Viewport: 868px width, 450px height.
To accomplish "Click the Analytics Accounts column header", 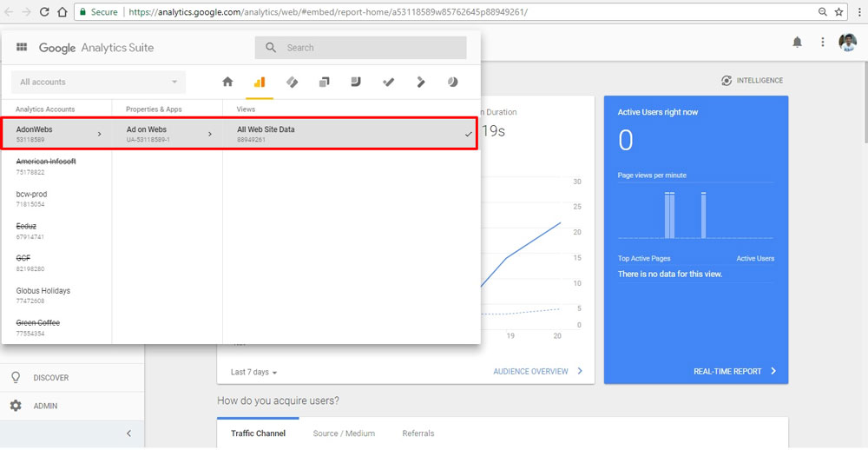I will tap(45, 109).
